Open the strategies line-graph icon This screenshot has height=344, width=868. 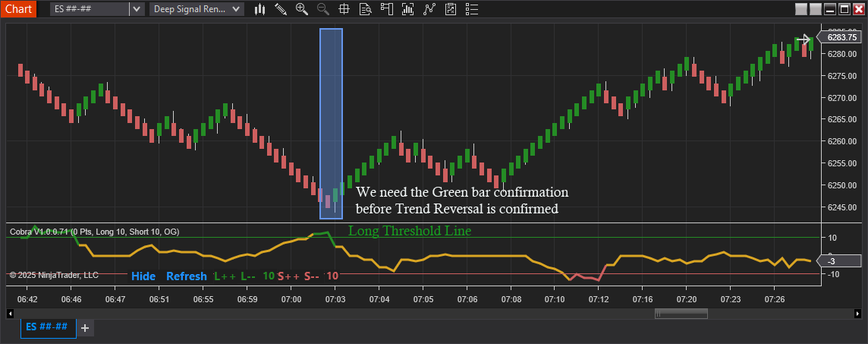(429, 9)
